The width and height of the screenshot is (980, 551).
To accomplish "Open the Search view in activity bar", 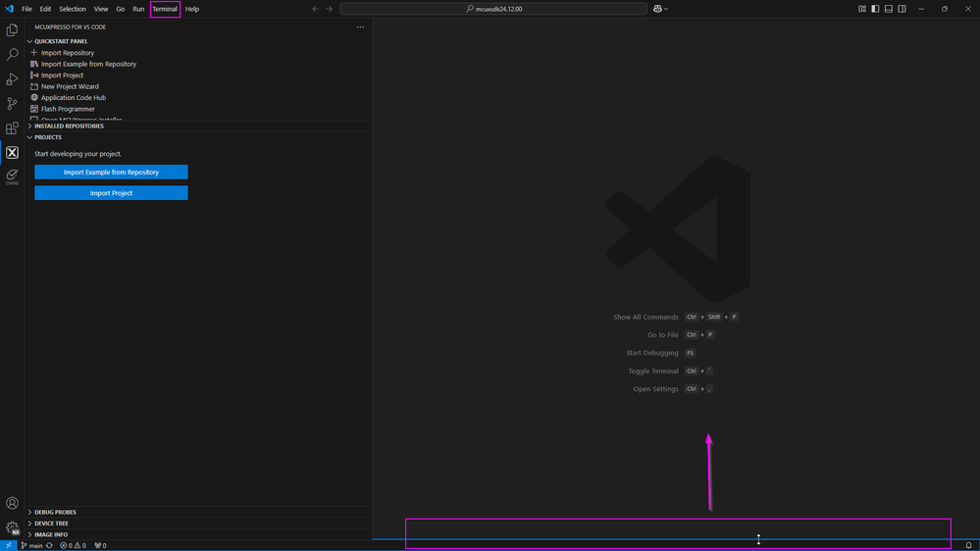I will coord(12,54).
